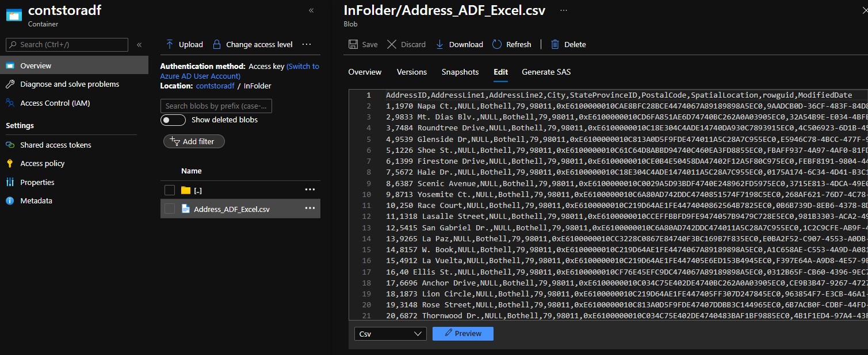
Task: Click editor line with 1970 Napa Ct.
Action: tap(627, 106)
